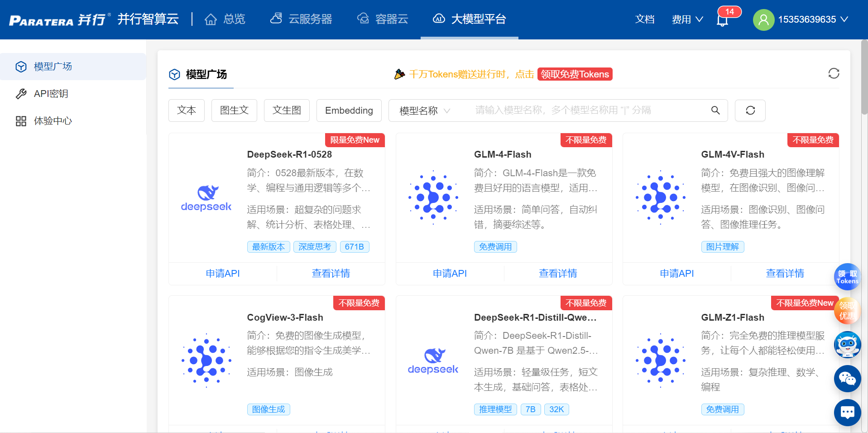Click the 671B tag
Screen dimensions: 868x433
tap(355, 247)
